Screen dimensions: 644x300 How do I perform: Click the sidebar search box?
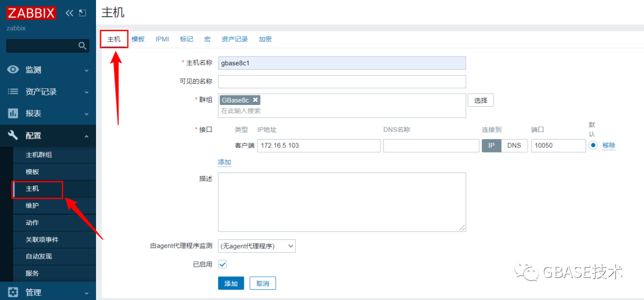48,45
